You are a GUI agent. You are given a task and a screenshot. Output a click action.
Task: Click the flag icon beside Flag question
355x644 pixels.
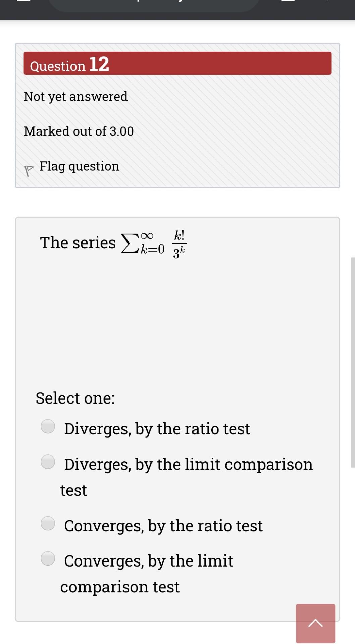tap(29, 170)
